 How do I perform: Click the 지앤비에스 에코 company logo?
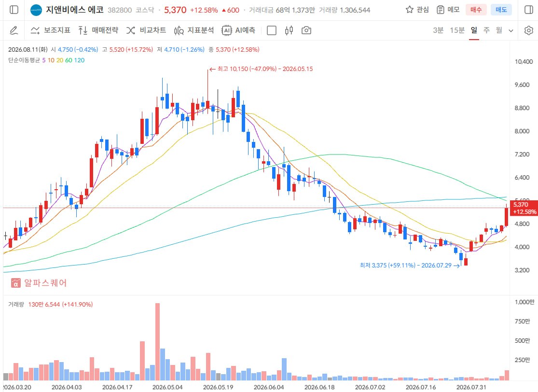click(x=36, y=10)
